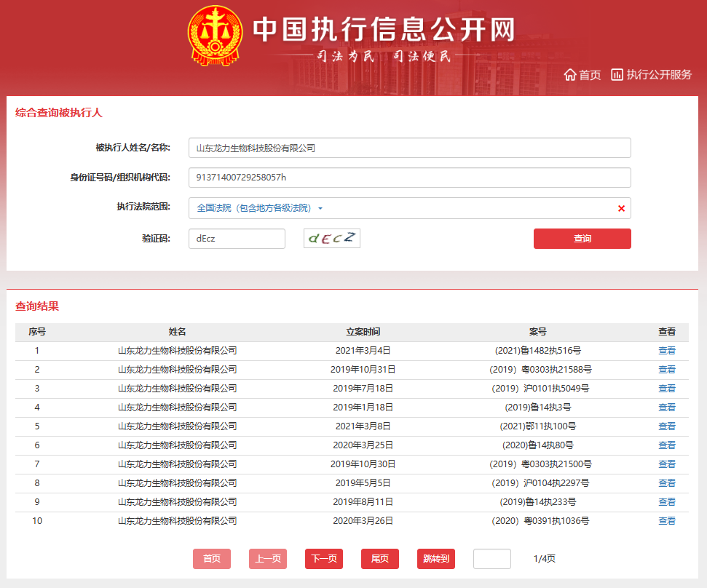Click the 查看 column header
This screenshot has height=588, width=707.
666,332
